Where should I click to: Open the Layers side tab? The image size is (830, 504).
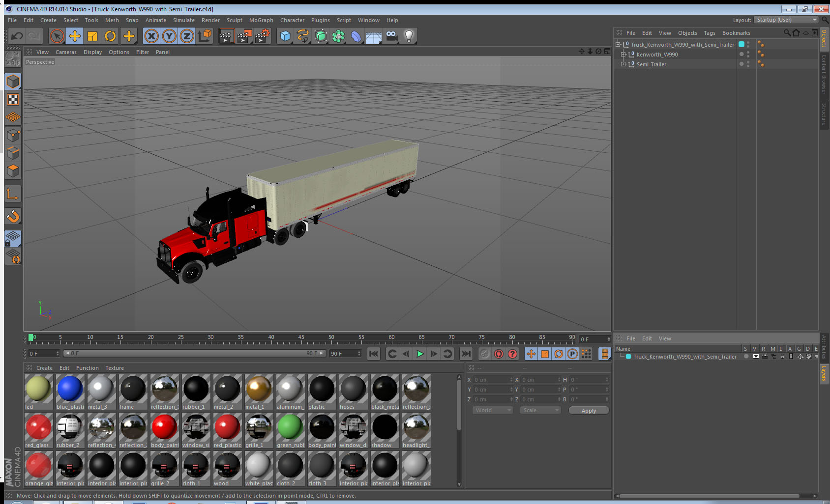(824, 373)
